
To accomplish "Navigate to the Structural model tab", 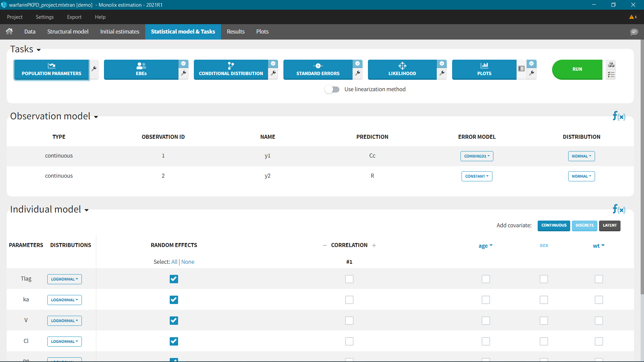I will click(68, 32).
